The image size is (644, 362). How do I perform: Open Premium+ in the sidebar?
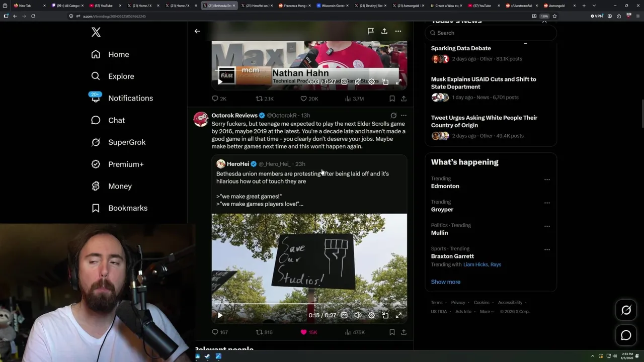117,164
